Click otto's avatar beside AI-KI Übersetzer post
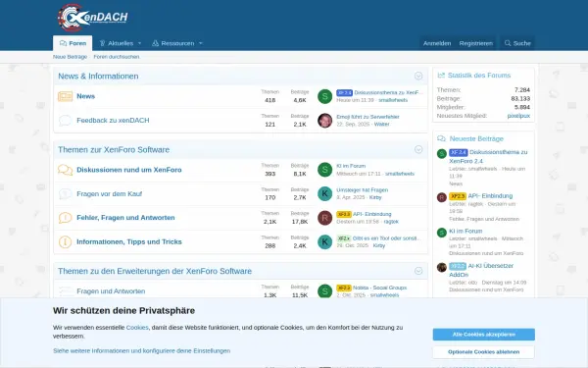The image size is (588, 368). click(x=442, y=267)
